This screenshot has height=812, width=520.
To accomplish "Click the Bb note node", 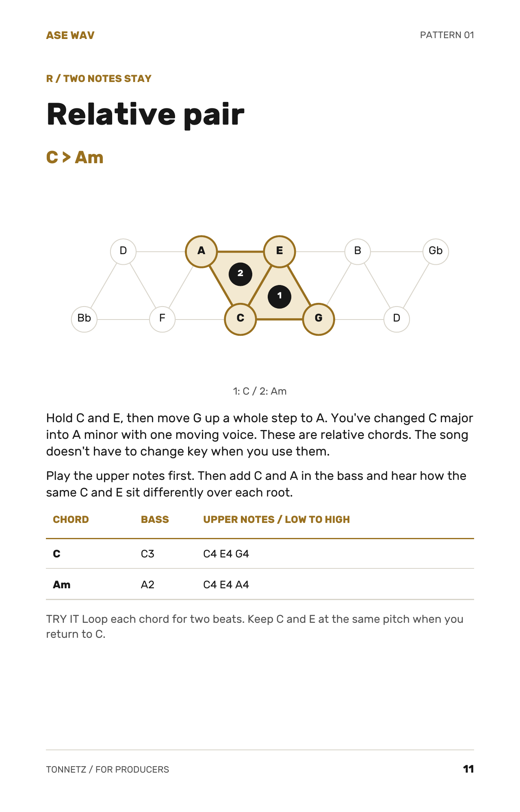I will (x=84, y=319).
